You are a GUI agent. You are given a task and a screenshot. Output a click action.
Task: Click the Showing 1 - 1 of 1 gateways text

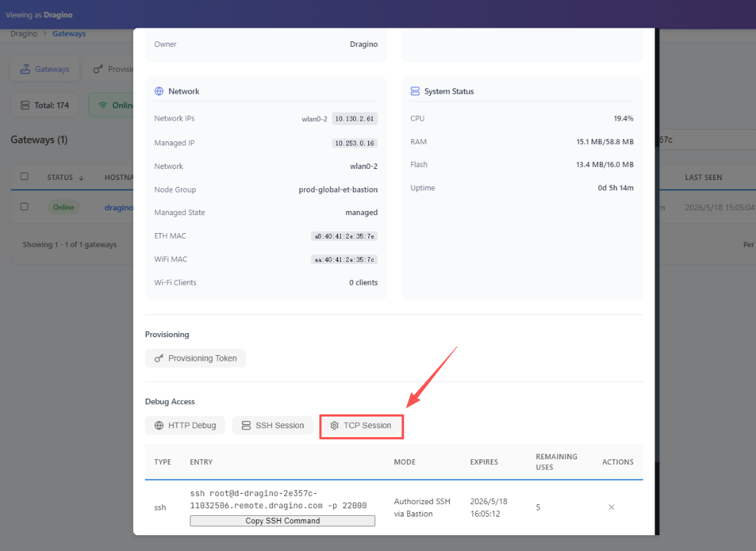coord(70,245)
